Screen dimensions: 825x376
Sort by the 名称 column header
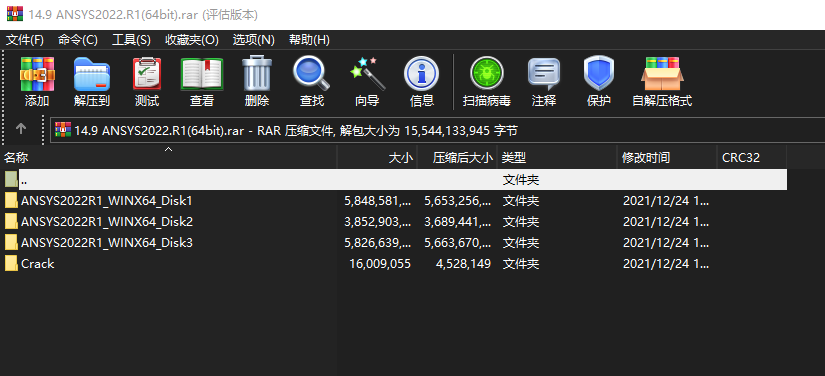(x=168, y=157)
